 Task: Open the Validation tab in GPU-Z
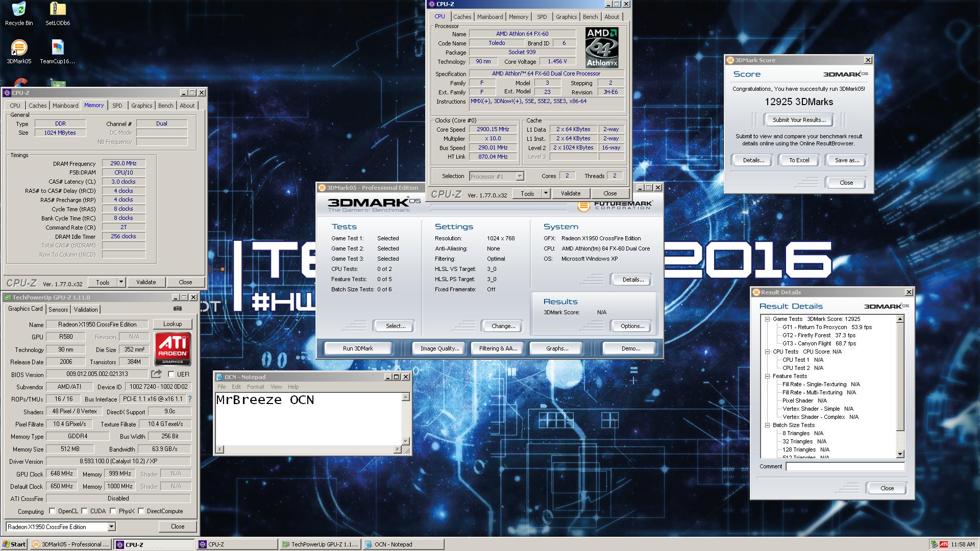(x=86, y=310)
